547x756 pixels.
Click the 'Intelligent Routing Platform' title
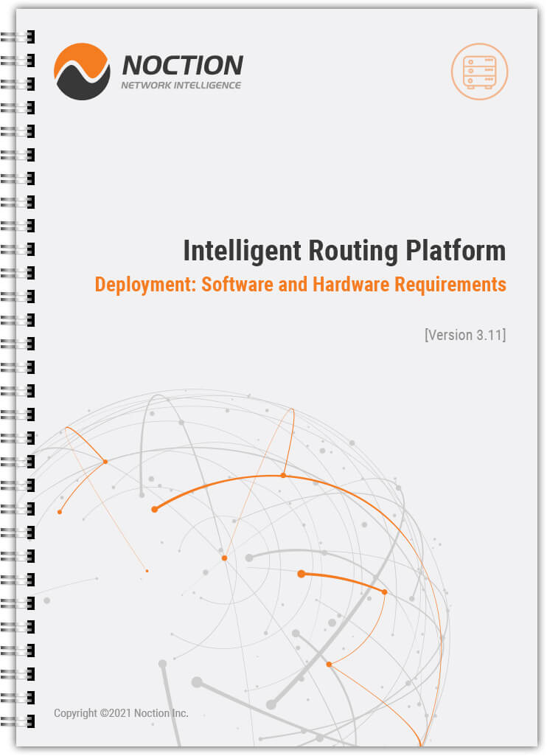pos(344,251)
